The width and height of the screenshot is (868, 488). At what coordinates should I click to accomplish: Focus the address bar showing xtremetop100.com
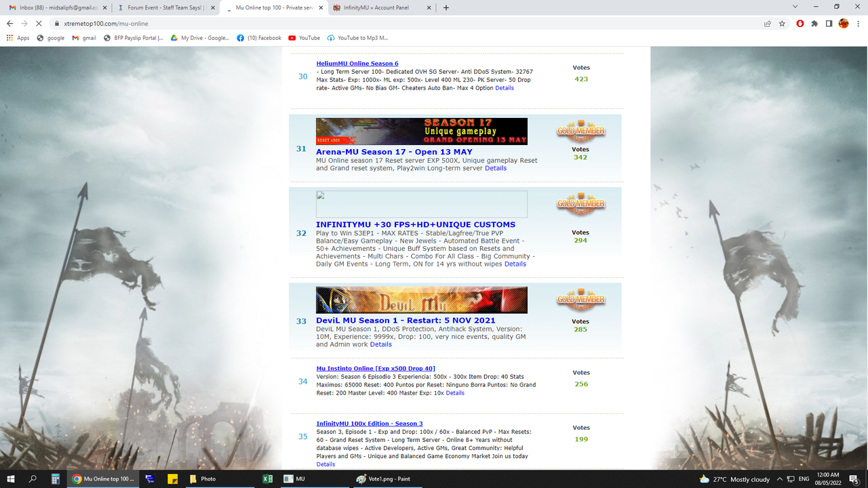pos(407,23)
